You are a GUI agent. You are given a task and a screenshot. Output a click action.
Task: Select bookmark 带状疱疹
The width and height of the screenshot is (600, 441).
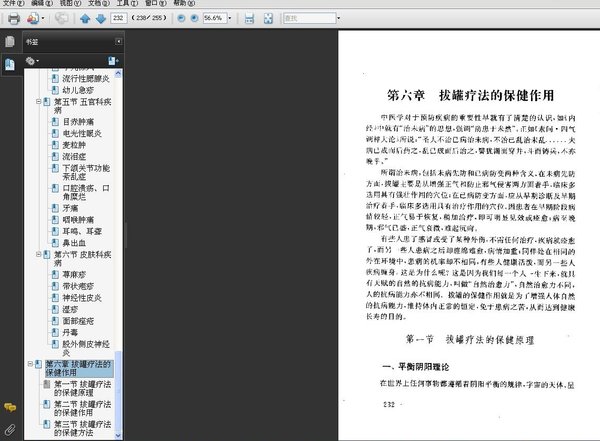(78, 286)
